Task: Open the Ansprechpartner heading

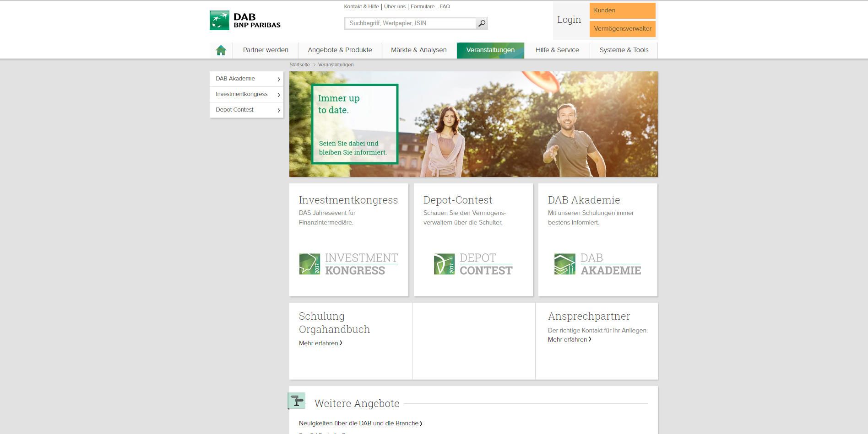Action: point(589,316)
